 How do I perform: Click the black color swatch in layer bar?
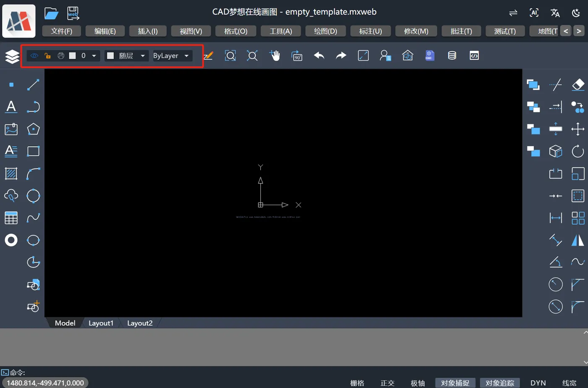point(72,55)
